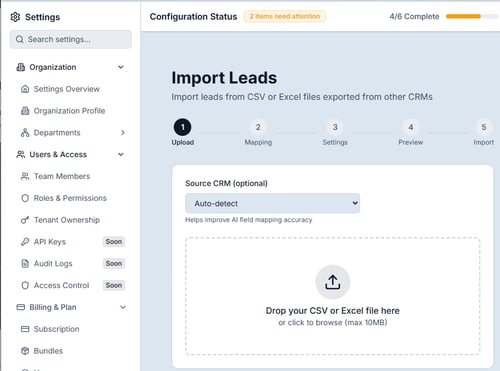The width and height of the screenshot is (500, 371).
Task: Collapse the Billing & Plan section chevron
Action: tap(123, 307)
